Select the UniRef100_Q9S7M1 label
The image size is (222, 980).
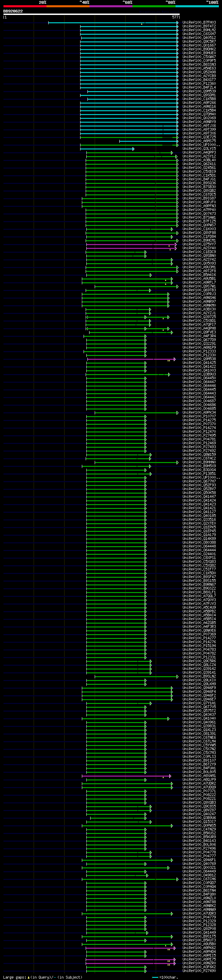coord(199,286)
